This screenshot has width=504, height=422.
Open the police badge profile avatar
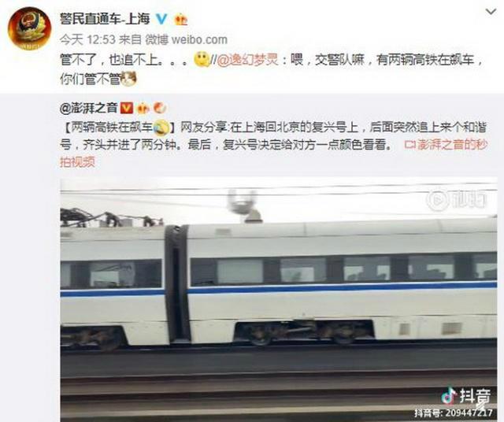(29, 28)
